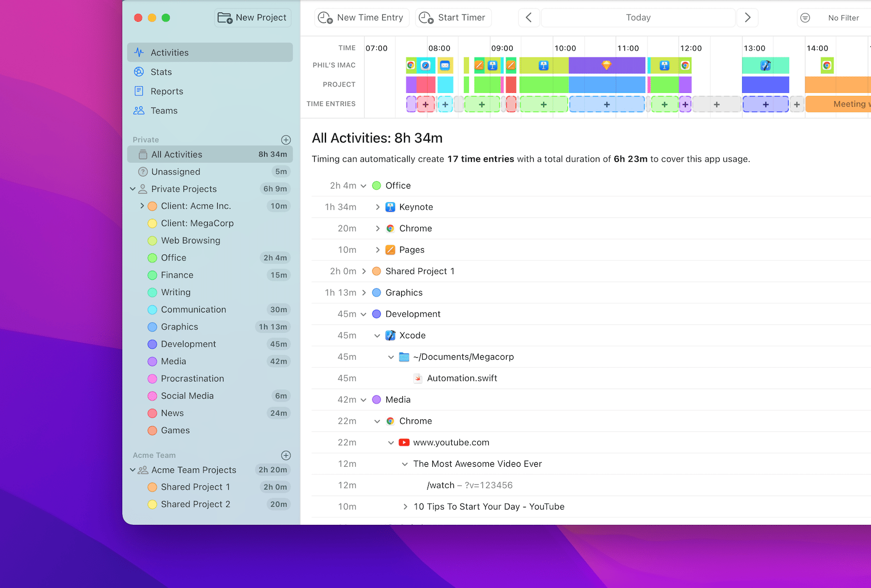
Task: Expand the Pages activity row
Action: tap(378, 250)
